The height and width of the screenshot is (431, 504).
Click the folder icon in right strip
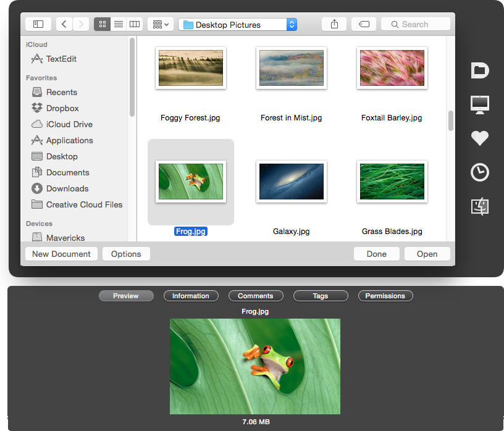pos(479,70)
